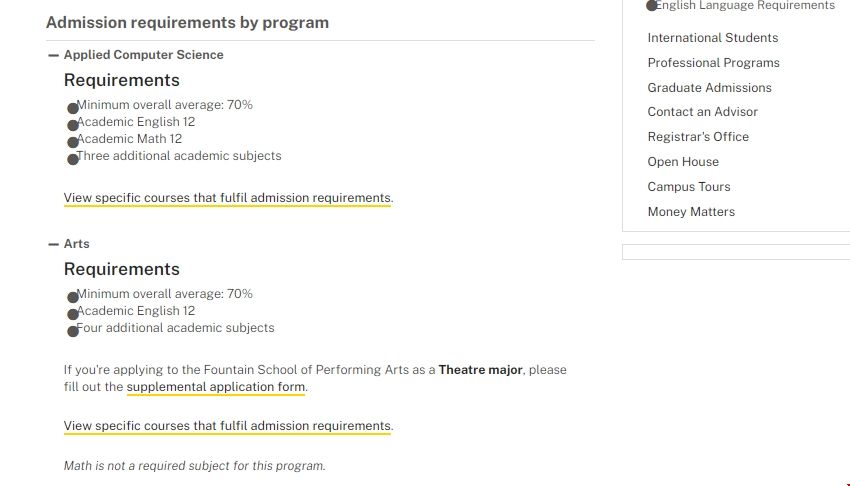Click the Academic Math 12 bullet item
The height and width of the screenshot is (486, 850).
[129, 139]
